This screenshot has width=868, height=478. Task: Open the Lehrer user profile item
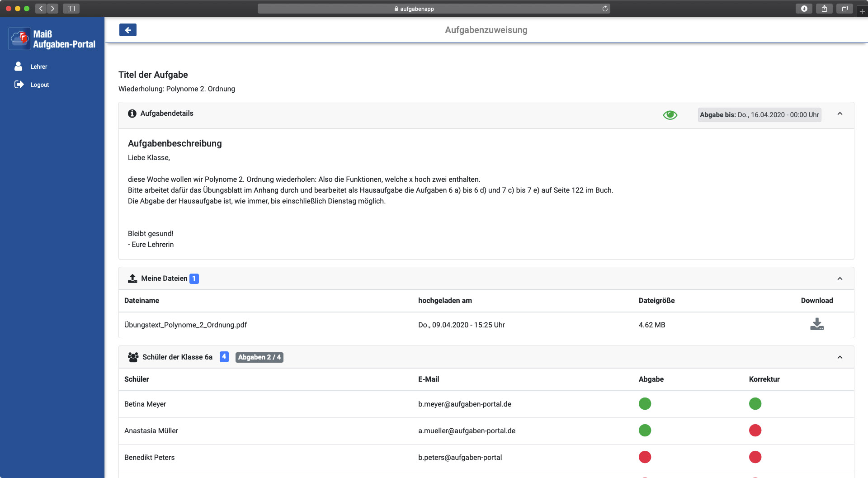click(x=31, y=66)
